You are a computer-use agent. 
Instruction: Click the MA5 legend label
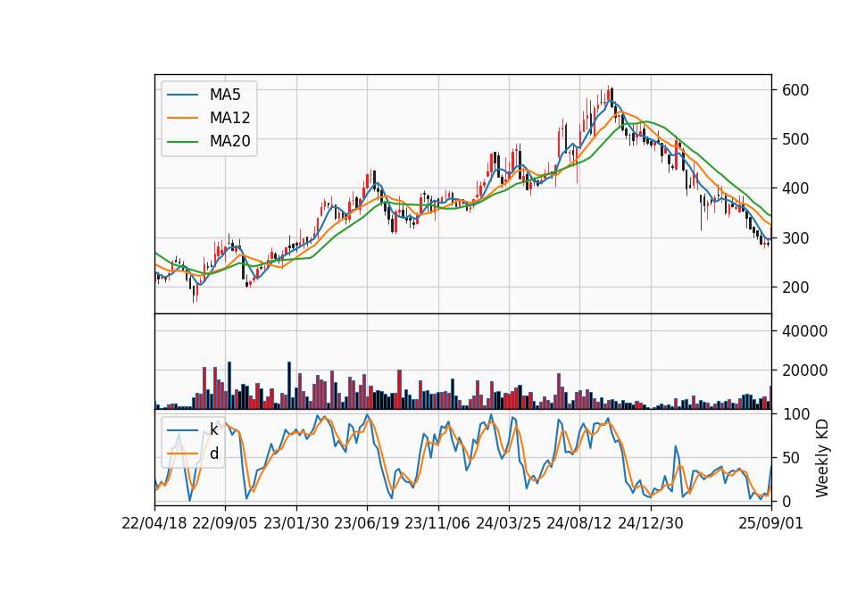(225, 95)
